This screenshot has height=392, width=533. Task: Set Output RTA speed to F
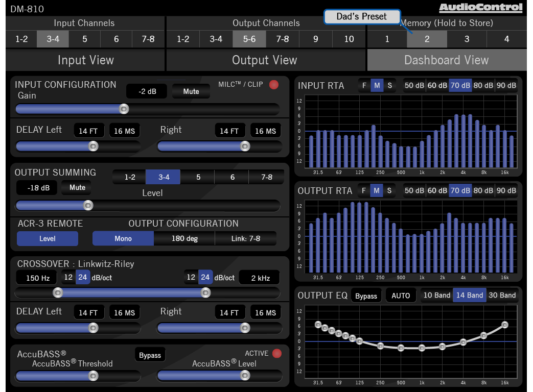(364, 191)
